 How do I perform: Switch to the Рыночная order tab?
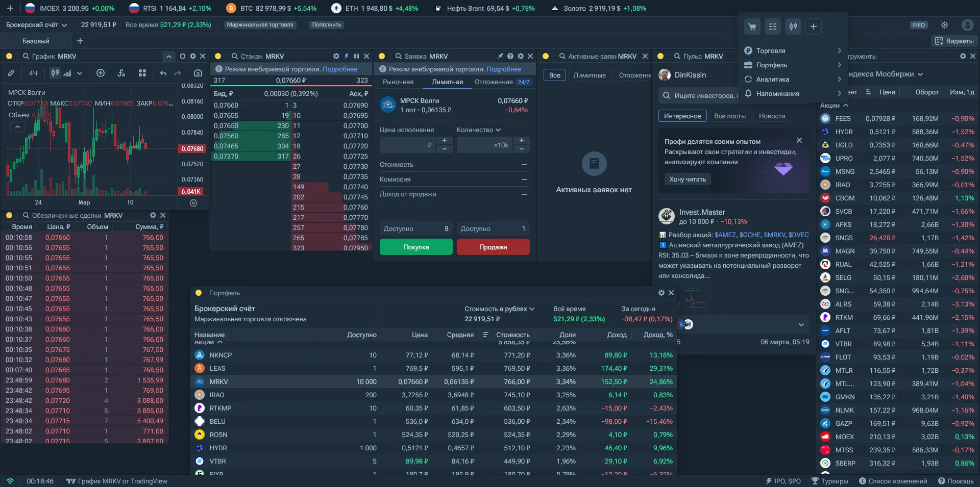(398, 82)
